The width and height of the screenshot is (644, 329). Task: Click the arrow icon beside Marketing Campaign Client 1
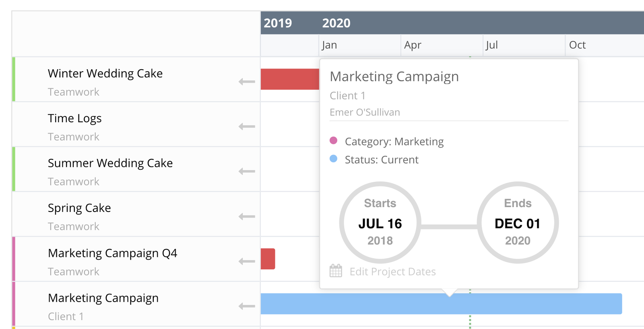[247, 306]
